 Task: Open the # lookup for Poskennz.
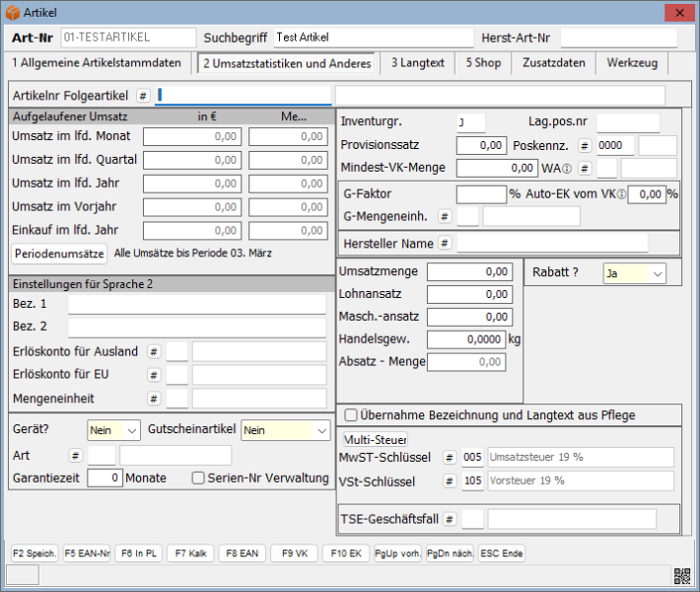[x=583, y=146]
